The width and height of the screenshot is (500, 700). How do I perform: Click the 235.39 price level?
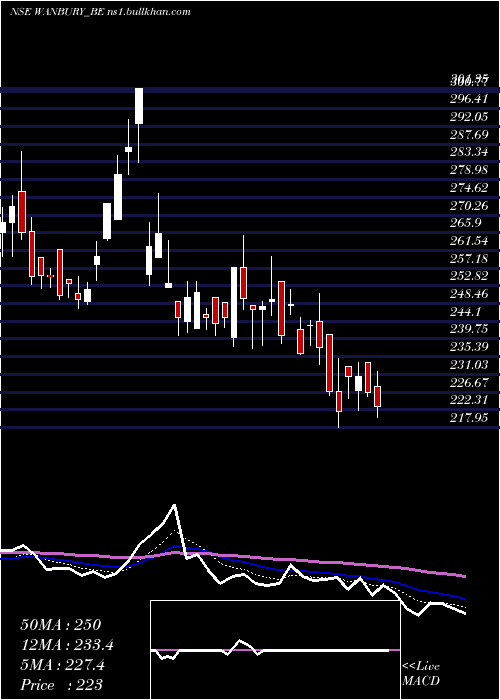(468, 347)
